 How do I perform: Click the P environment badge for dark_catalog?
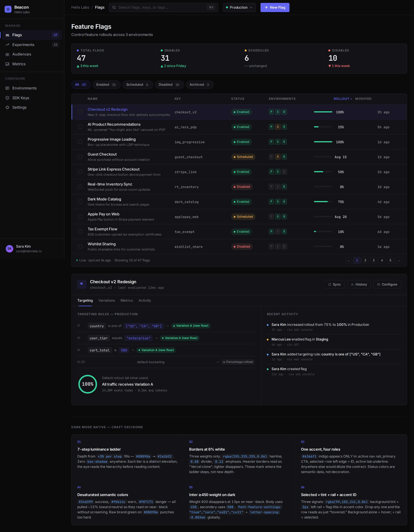coord(271,202)
